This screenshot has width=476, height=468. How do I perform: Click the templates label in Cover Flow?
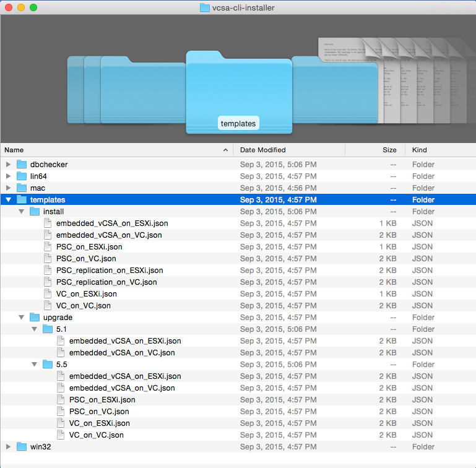pos(238,123)
